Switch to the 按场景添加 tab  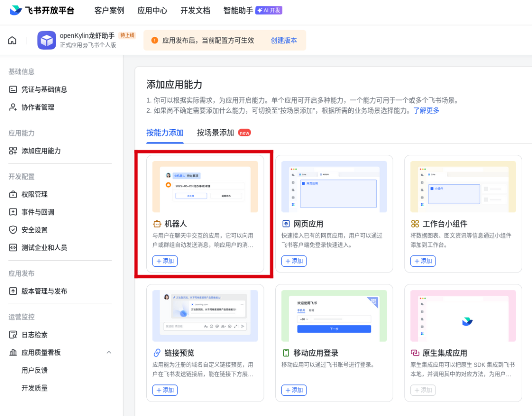216,133
